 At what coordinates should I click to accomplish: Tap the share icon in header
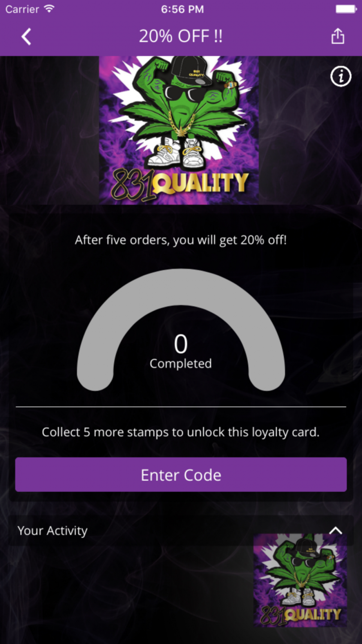(x=337, y=36)
